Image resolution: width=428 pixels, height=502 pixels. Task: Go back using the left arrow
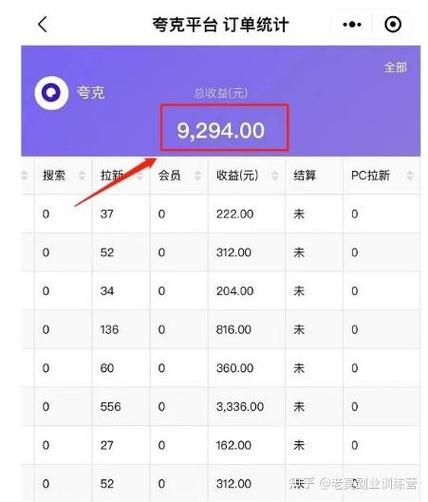pos(43,24)
